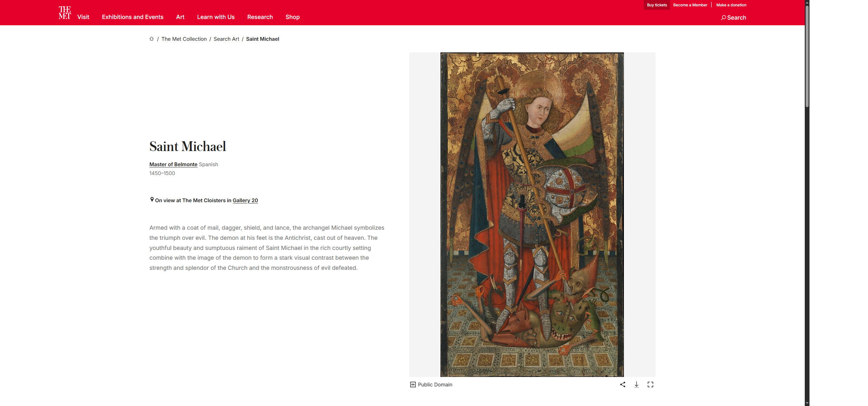Screen dimensions: 868x406
Task: Open the Gallery 20 link
Action: (x=245, y=200)
